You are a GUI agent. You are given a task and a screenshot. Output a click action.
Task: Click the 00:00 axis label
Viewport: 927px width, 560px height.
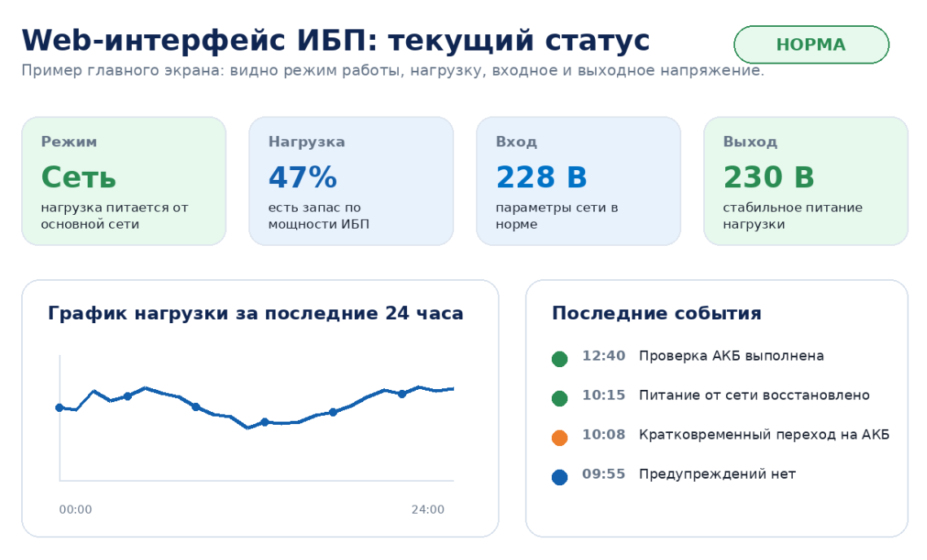pos(76,510)
